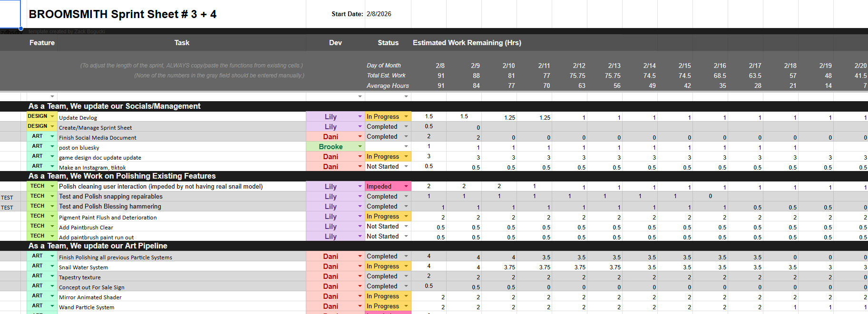
Task: Open ART tag dropdown for Make an Instagram, tiktok
Action: pos(52,166)
